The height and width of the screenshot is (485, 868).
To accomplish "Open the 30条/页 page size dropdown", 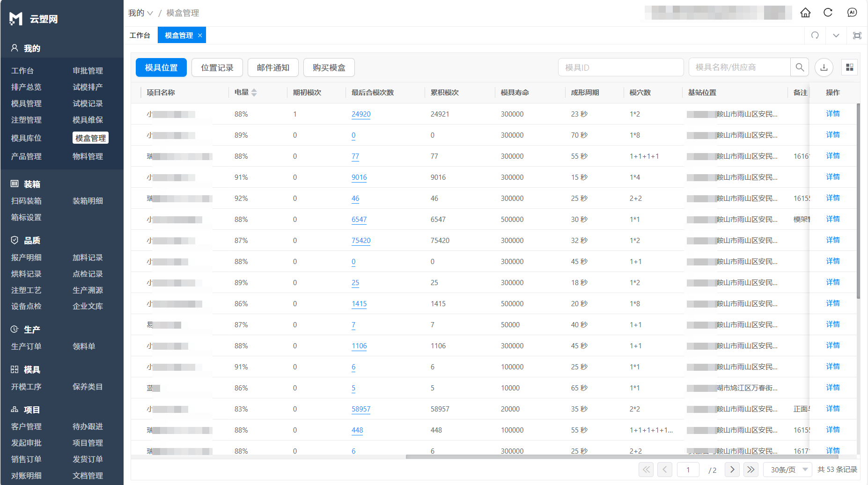I will point(787,469).
